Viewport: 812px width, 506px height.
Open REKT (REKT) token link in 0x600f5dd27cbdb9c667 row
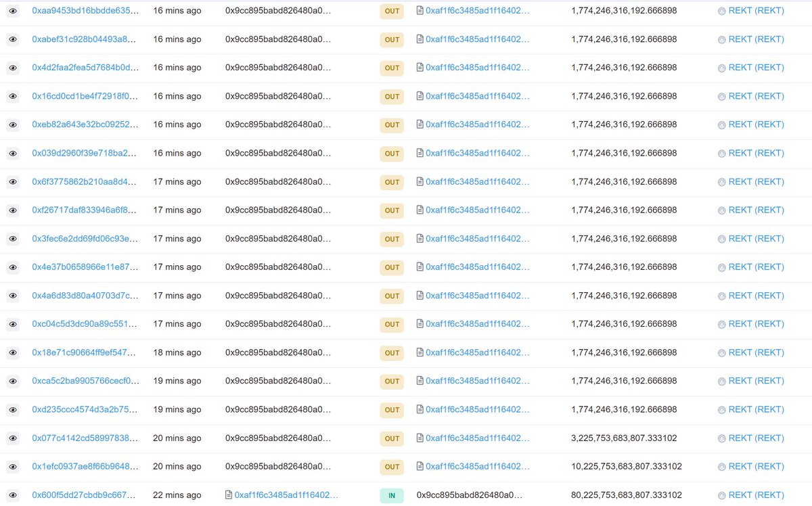pos(757,495)
